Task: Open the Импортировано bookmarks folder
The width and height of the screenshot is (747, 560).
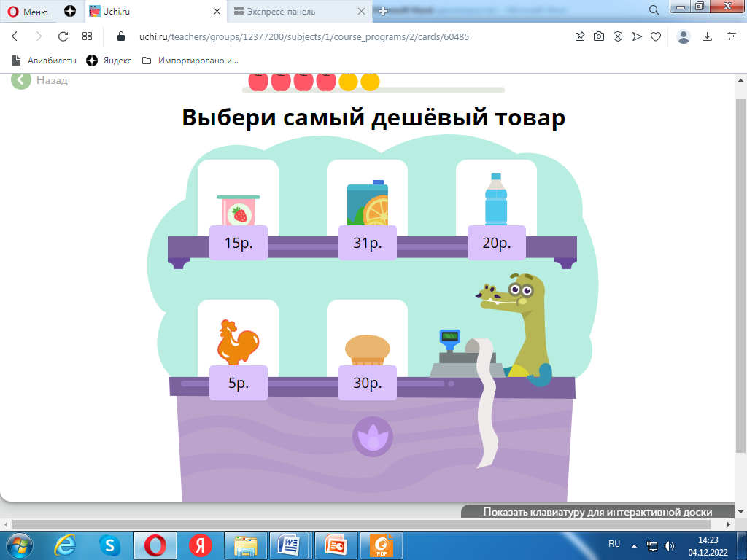Action: coord(190,61)
